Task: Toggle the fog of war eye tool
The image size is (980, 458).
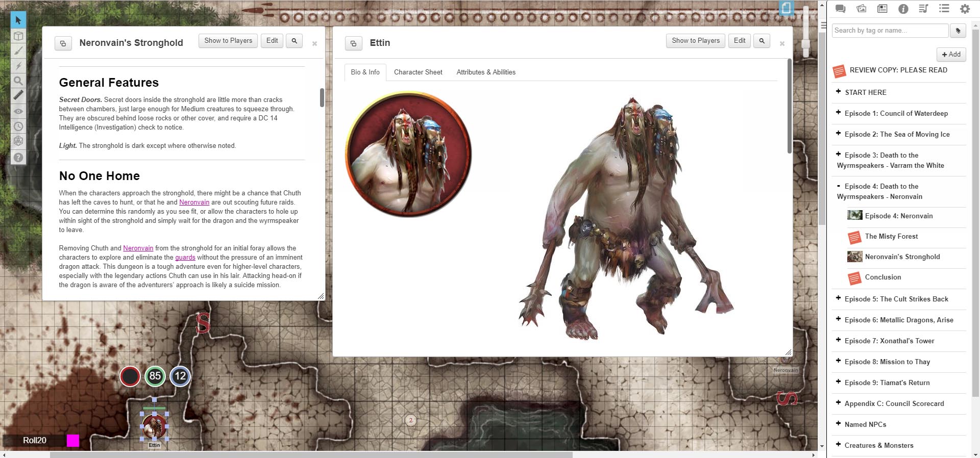Action: click(18, 111)
